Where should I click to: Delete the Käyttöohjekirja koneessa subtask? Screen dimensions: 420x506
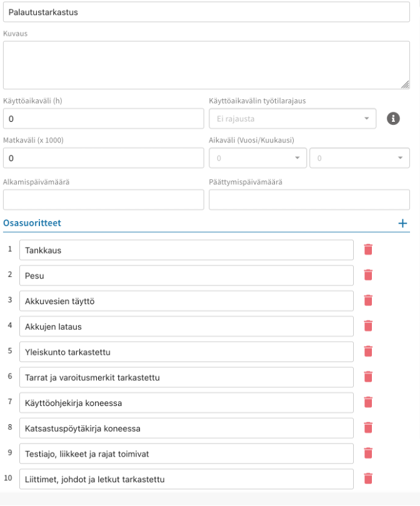[368, 402]
